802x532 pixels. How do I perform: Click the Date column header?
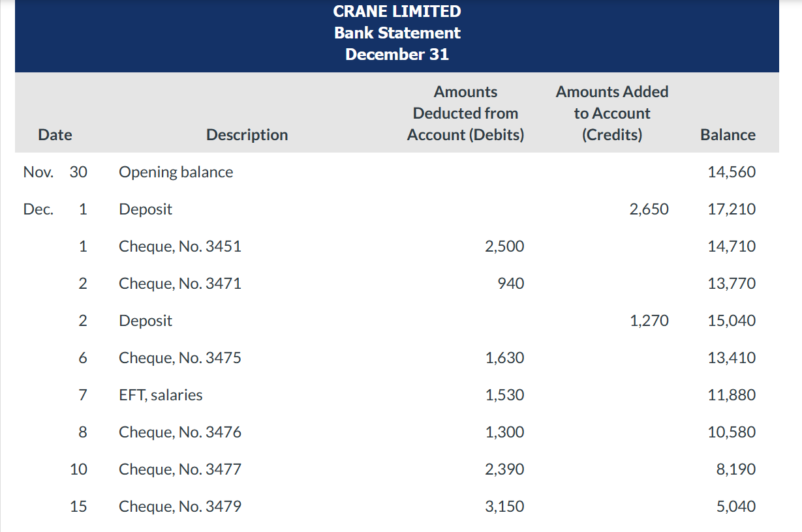click(x=55, y=135)
